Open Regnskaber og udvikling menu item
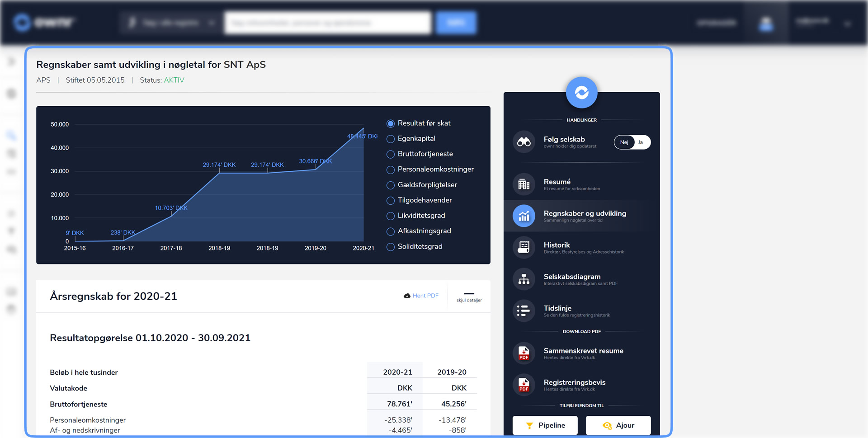 (581, 216)
